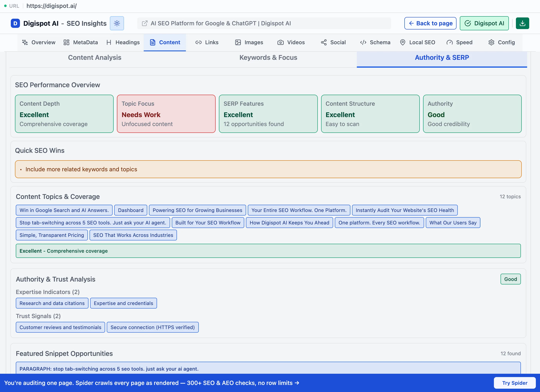Click the Schema code brackets icon
This screenshot has height=392, width=540.
(x=363, y=42)
